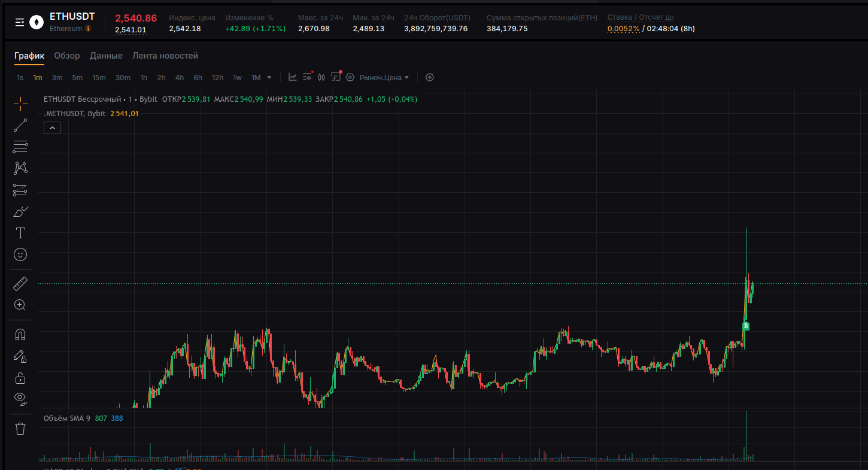The image size is (868, 470).
Task: Select the crosshair cursor tool
Action: (x=20, y=104)
